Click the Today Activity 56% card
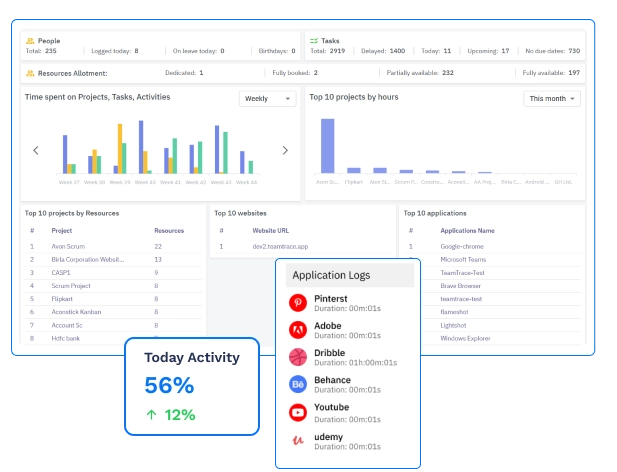 191,386
